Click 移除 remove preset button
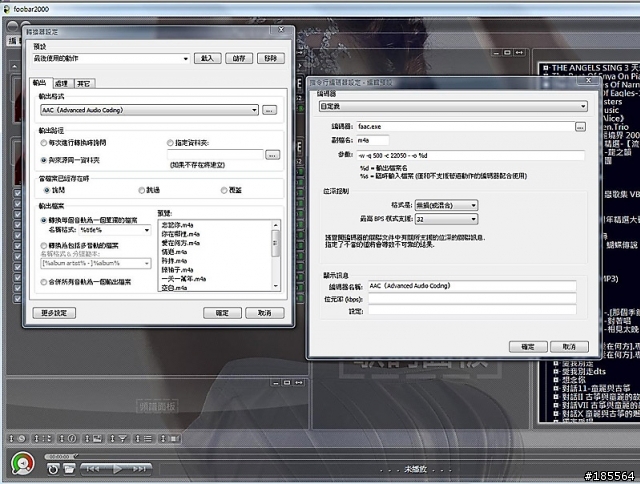640x484 pixels. [x=271, y=58]
